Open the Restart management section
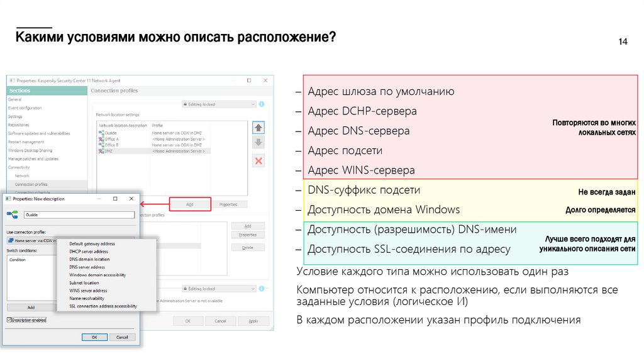644x361 pixels. (x=26, y=142)
